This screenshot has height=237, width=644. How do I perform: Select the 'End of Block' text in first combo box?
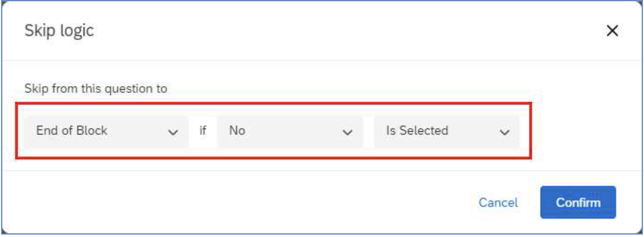tap(72, 131)
